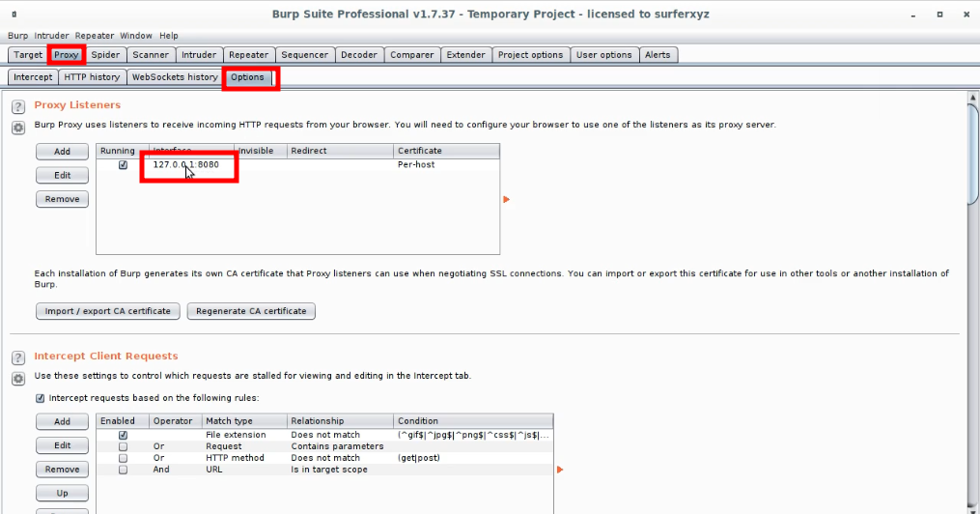Toggle 'Intercept requests based on the following rules'
Image resolution: width=980 pixels, height=514 pixels.
point(40,398)
